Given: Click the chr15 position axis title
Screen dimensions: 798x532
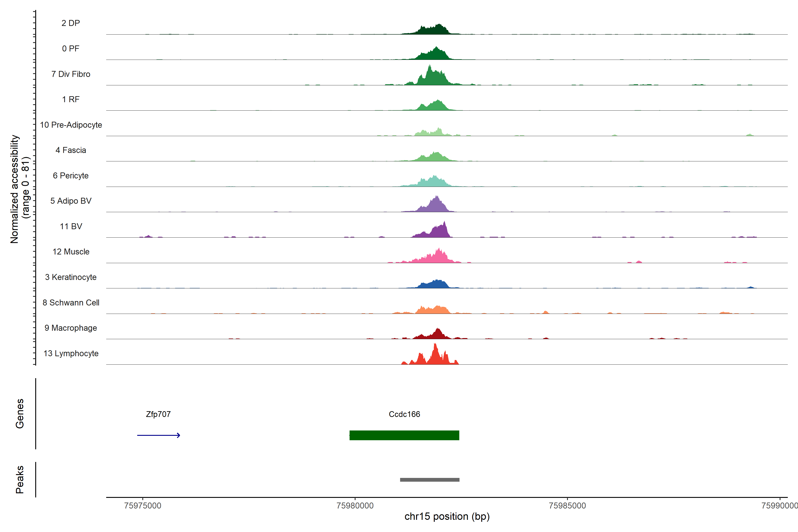Looking at the screenshot, I should coord(447,516).
